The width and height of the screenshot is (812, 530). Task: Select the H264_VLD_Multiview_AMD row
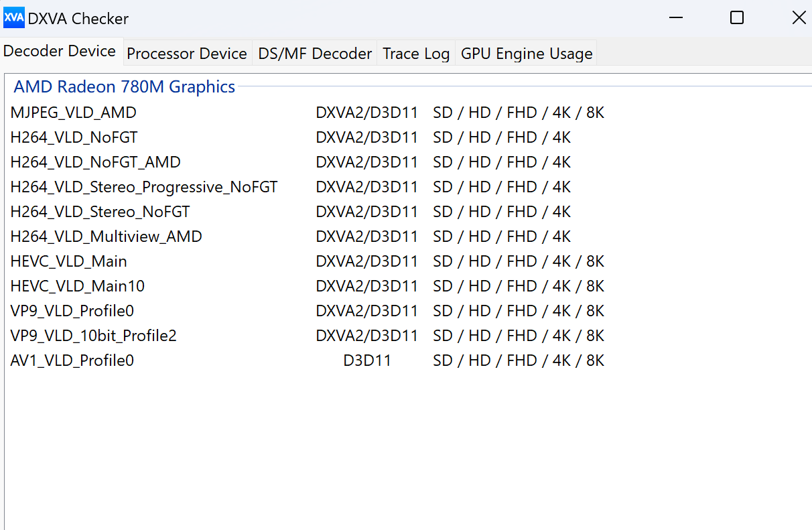click(107, 237)
